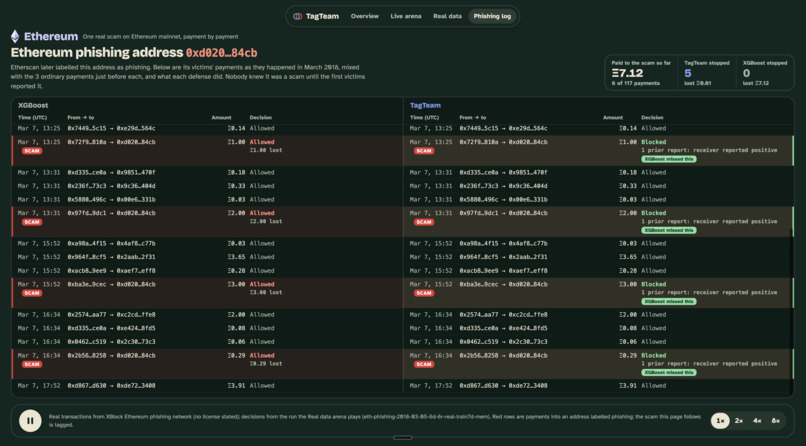
Task: Click TagTeam row 0xd335…ce0a → 0xe424…8fd5
Action: pos(598,328)
